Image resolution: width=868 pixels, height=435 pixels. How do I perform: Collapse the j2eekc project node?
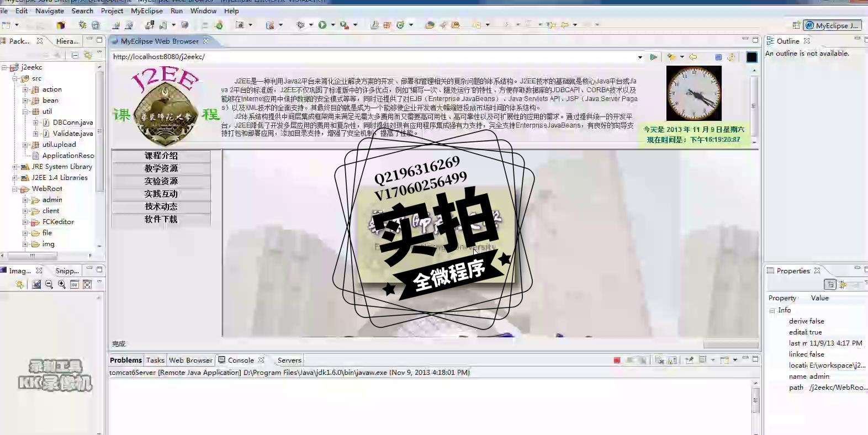(x=4, y=67)
